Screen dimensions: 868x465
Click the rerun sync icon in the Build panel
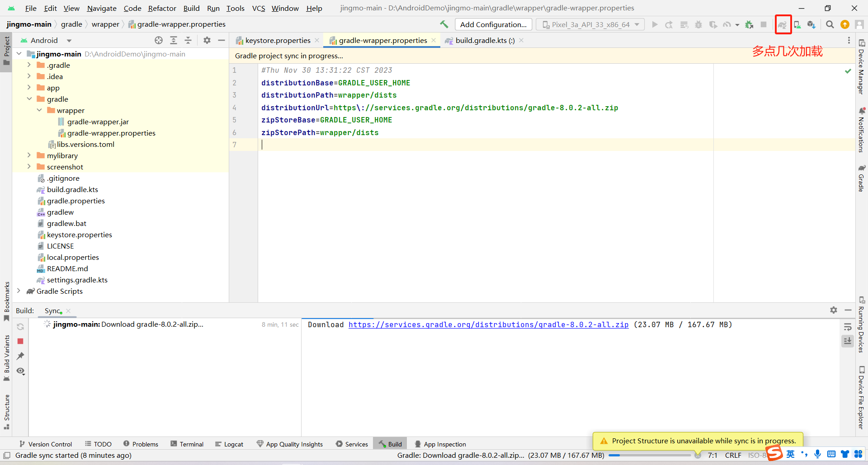20,326
